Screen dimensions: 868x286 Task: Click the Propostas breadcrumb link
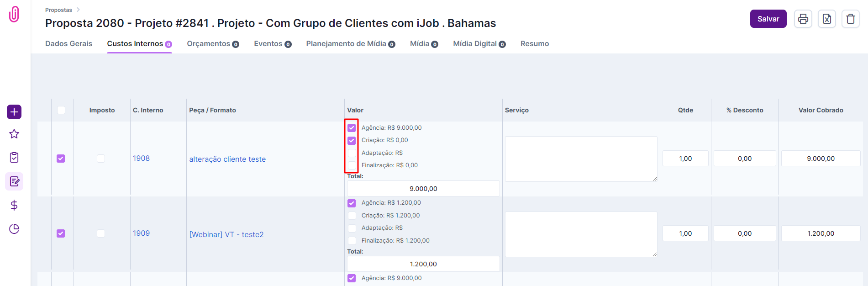point(58,10)
